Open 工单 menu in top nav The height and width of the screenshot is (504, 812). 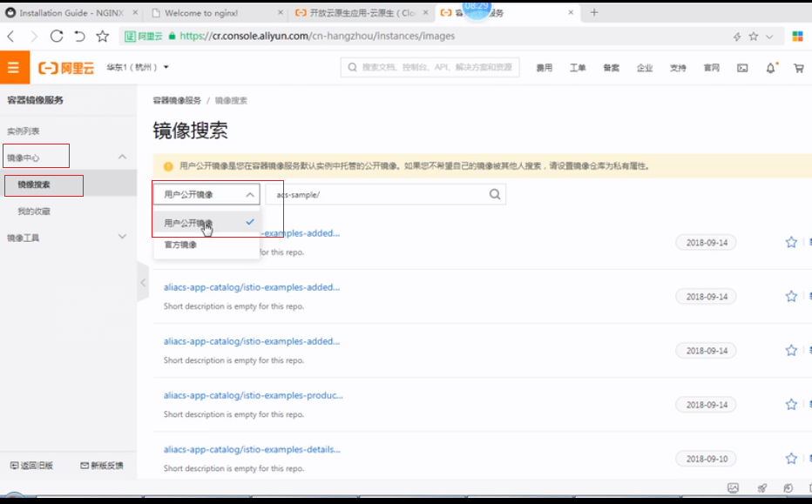coord(578,68)
